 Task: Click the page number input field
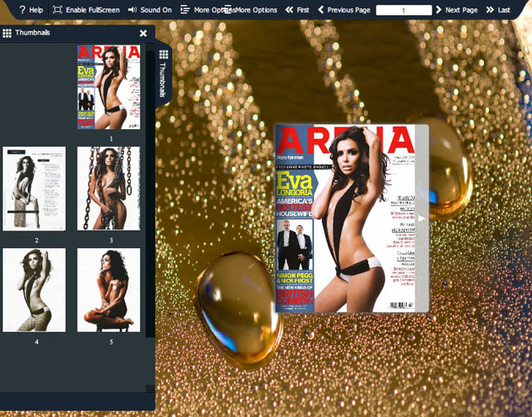(404, 10)
